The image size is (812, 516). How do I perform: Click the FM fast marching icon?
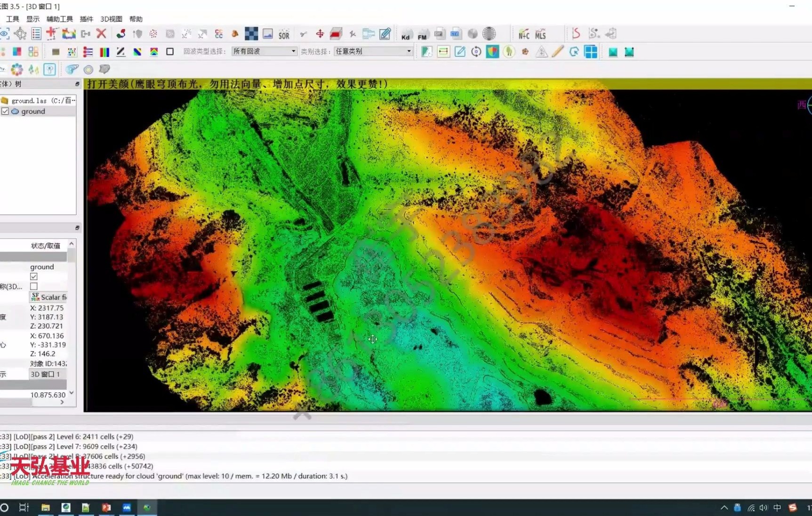click(x=422, y=34)
